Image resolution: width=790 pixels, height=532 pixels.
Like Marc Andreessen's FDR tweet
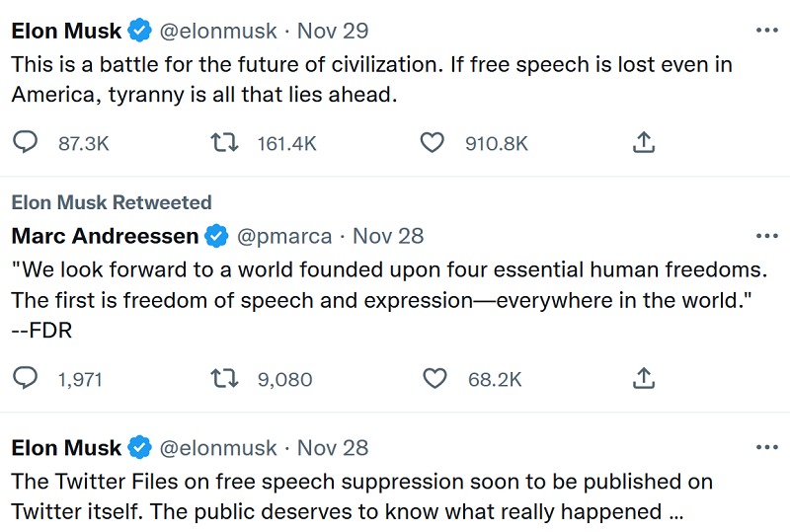433,378
